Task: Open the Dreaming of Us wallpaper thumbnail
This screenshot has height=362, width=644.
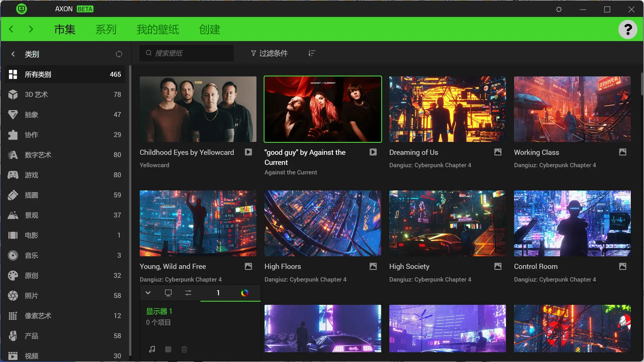Action: tap(448, 109)
